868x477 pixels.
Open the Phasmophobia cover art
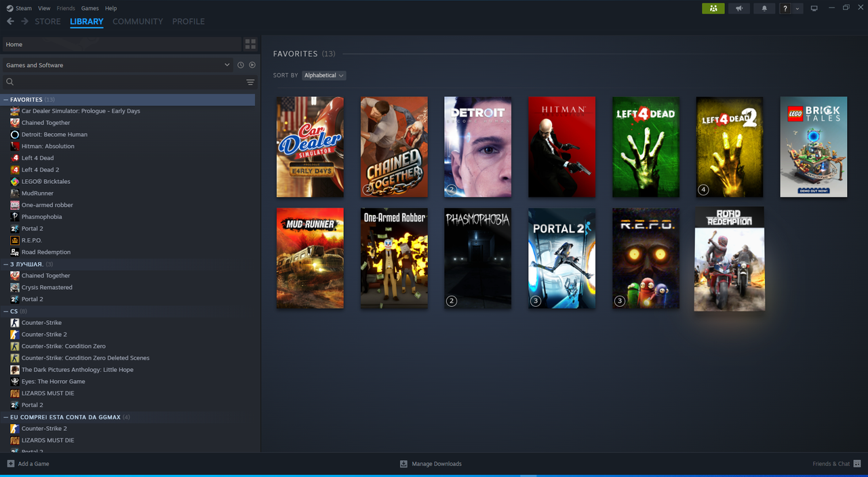(478, 259)
